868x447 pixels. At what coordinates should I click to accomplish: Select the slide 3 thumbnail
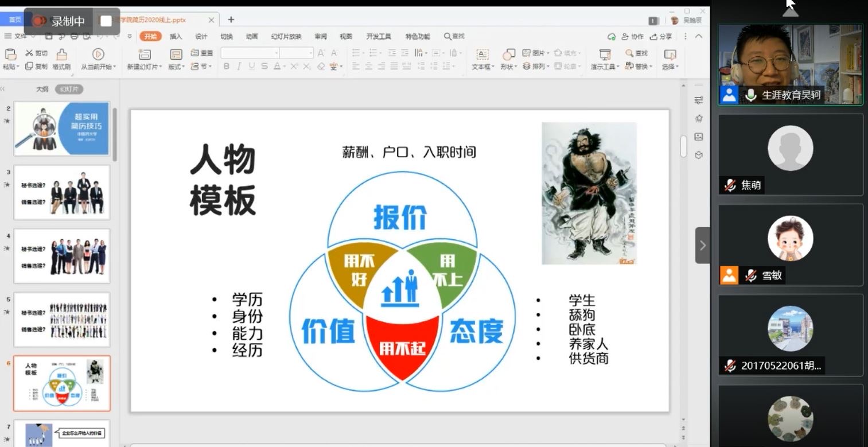pos(61,192)
